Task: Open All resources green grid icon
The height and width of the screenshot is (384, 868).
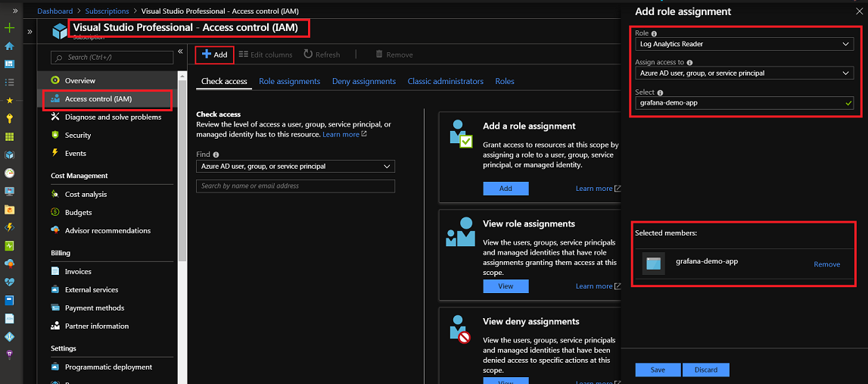Action: 9,136
